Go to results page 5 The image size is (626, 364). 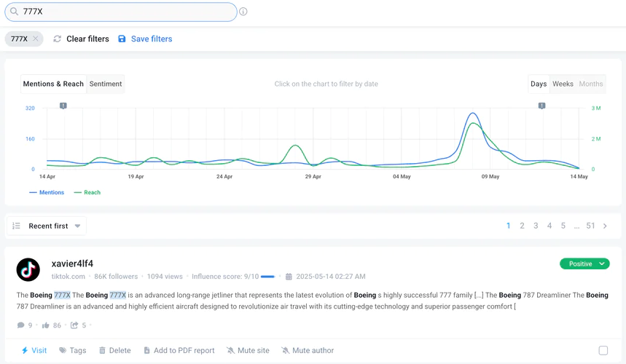563,226
